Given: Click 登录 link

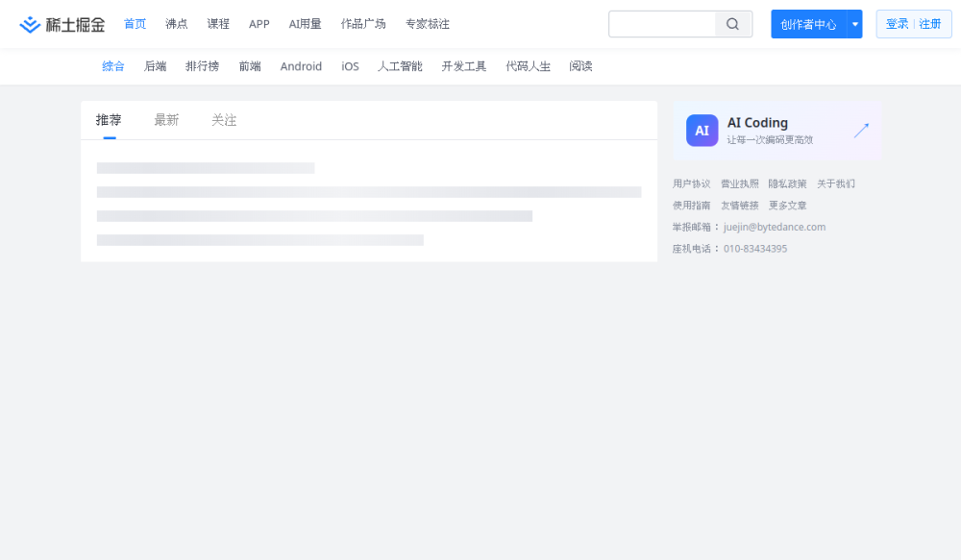Looking at the screenshot, I should [897, 24].
